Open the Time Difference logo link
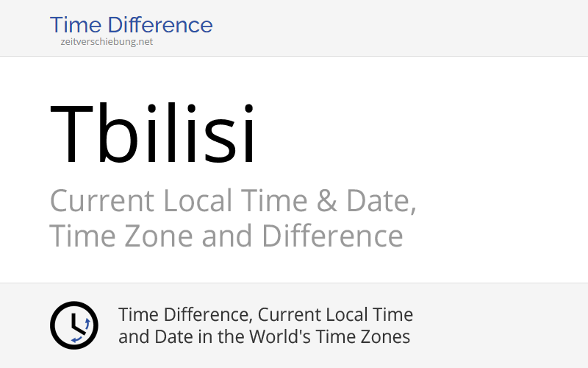 [131, 25]
